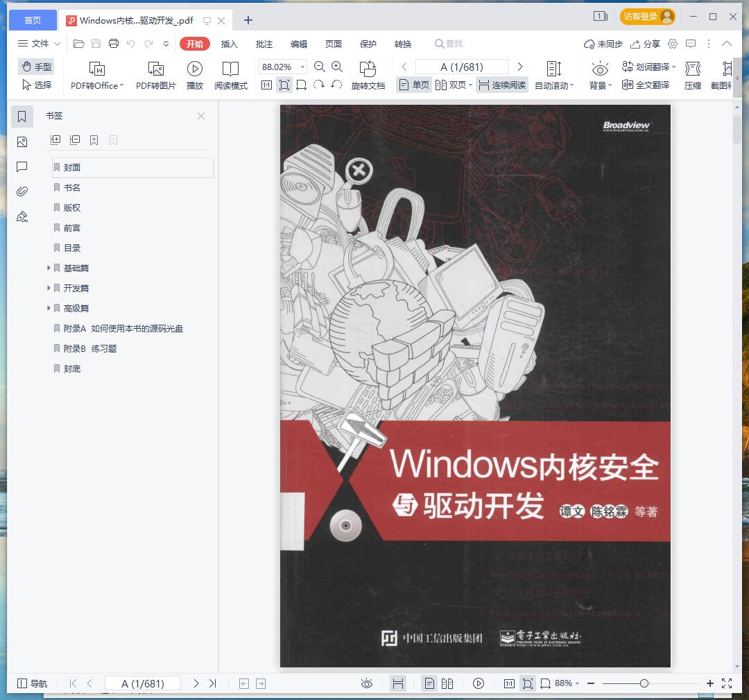Switch to the 首页 home tab
This screenshot has width=749, height=700.
(x=33, y=20)
